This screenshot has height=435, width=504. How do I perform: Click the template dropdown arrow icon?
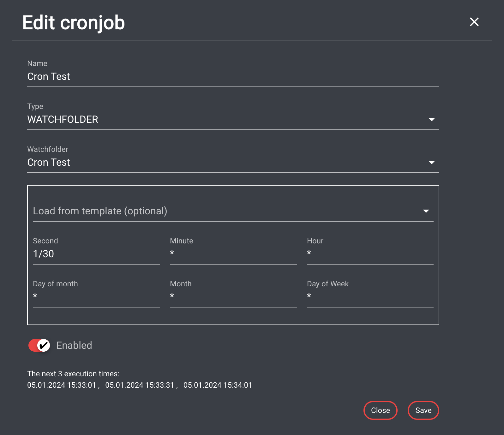click(426, 211)
